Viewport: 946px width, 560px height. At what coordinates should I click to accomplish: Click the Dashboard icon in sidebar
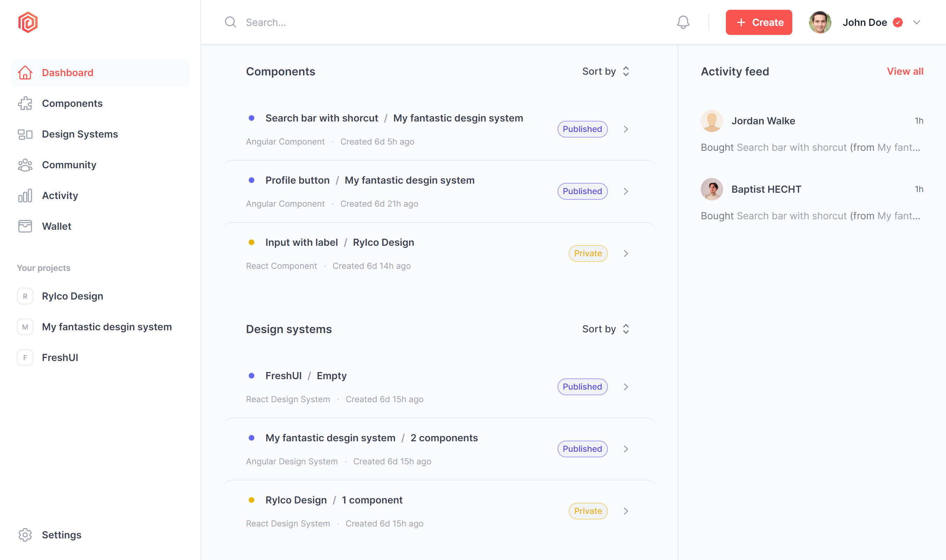pos(25,72)
